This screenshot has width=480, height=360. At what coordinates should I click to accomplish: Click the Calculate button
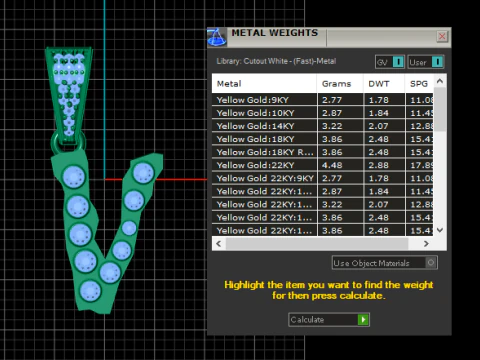click(329, 320)
